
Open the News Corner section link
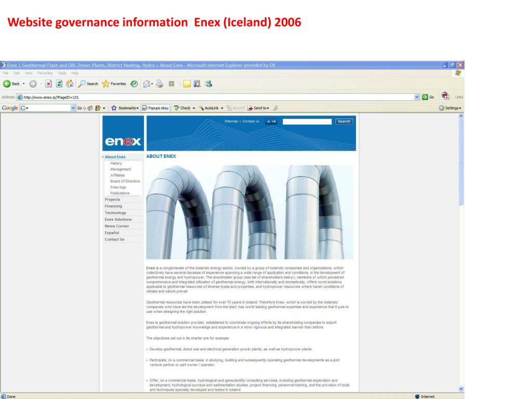coord(117,226)
